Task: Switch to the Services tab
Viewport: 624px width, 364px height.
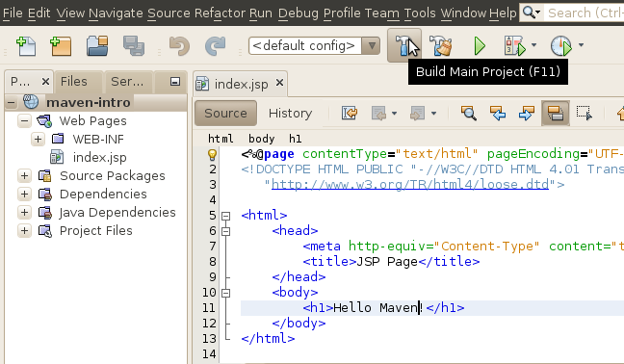Action: click(x=127, y=82)
